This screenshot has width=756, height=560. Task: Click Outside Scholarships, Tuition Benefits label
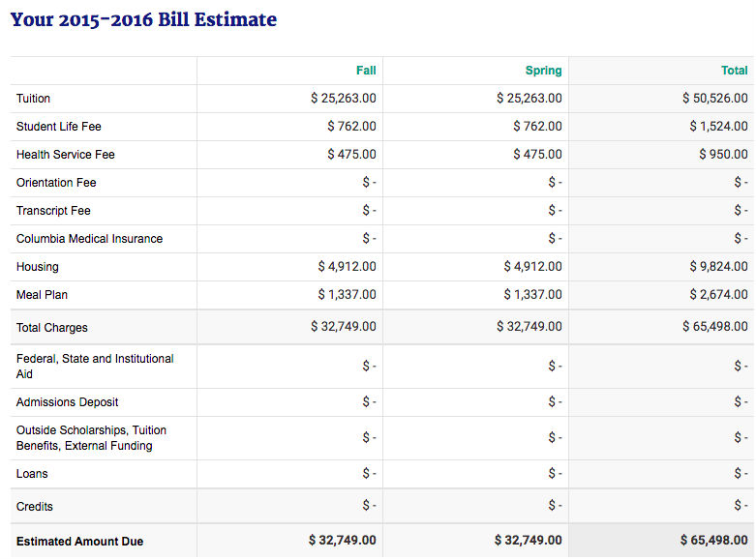tap(91, 437)
